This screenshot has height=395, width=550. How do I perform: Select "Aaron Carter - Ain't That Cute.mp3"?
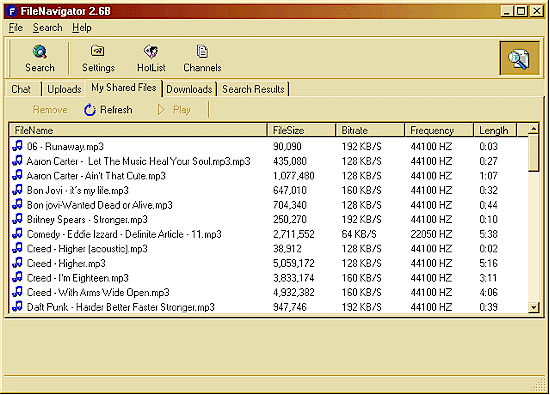coord(96,175)
